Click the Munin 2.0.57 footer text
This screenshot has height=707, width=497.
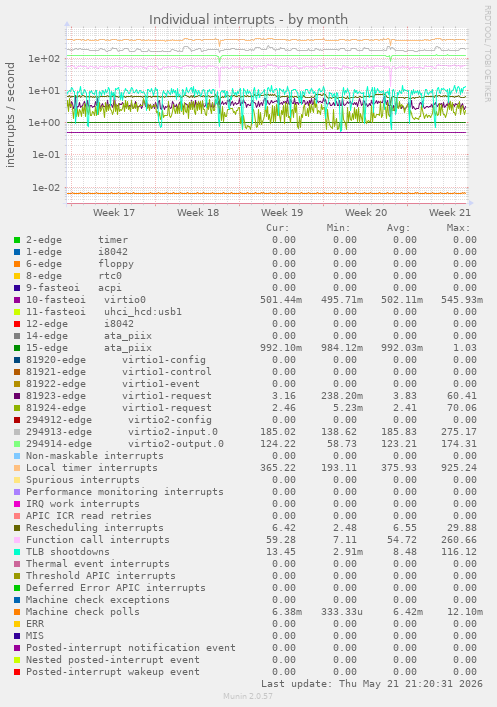[248, 696]
